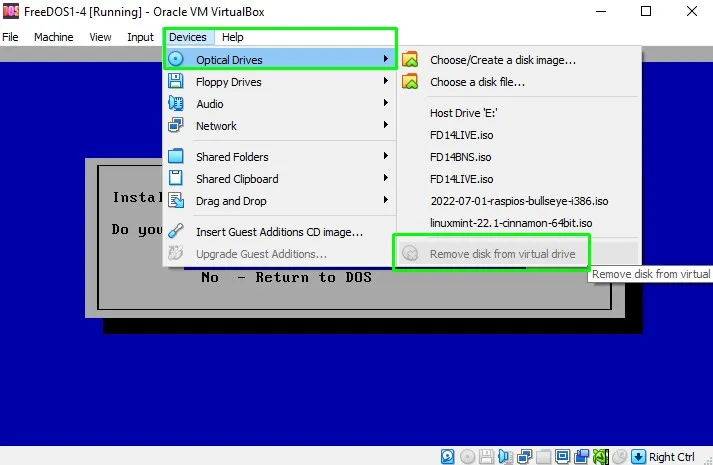Click the display monitor indicator in status bar
Viewport: 713px width, 465px height.
(x=562, y=456)
